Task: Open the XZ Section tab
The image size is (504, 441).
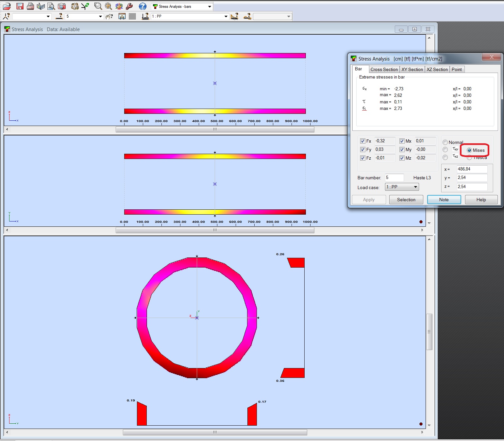Action: point(437,69)
